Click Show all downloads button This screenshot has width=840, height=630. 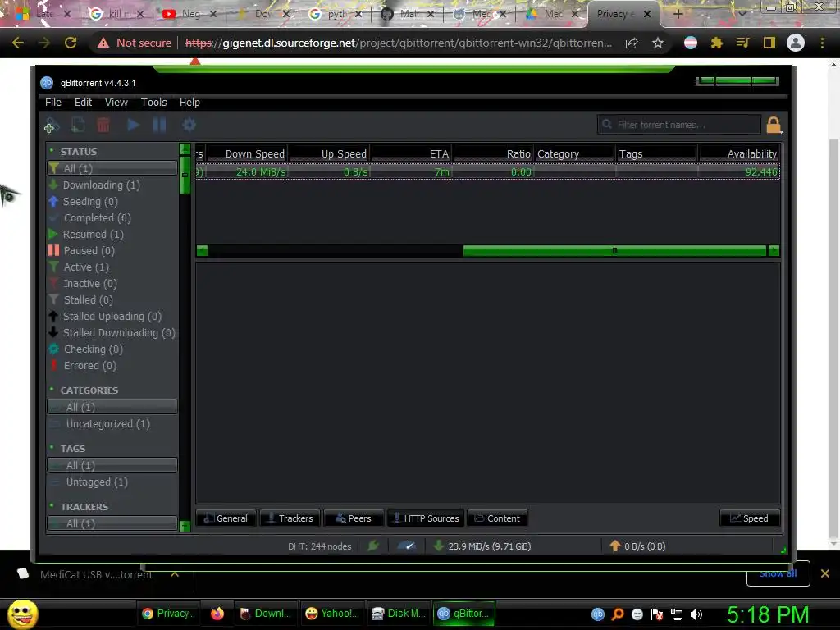point(778,573)
